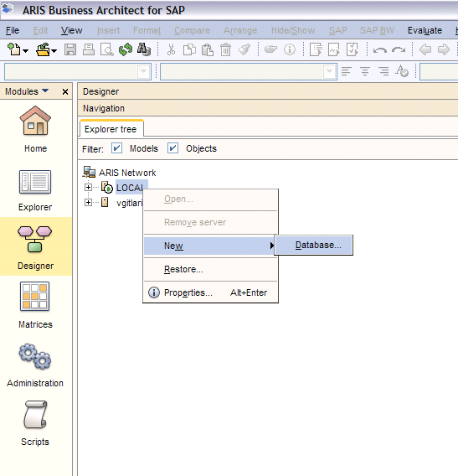458x476 pixels.
Task: Expand the arrow next to Open folder icon
Action: [x=54, y=50]
